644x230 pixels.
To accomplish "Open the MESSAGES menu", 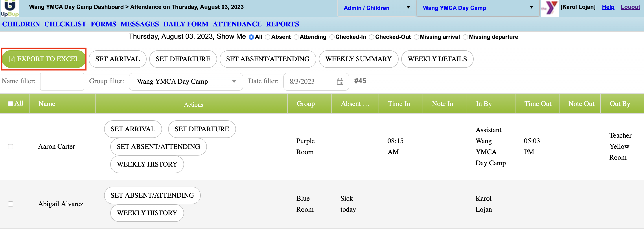I will (x=140, y=24).
